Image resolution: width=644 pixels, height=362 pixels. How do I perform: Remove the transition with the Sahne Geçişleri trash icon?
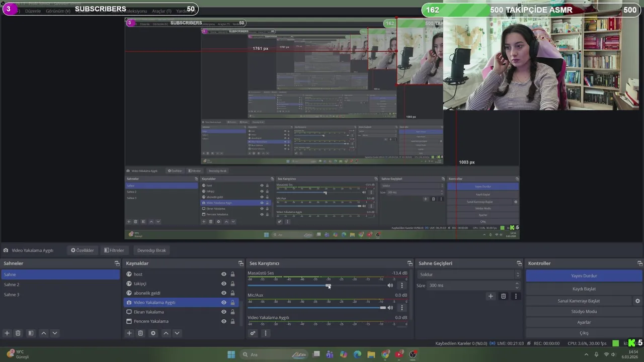click(503, 296)
